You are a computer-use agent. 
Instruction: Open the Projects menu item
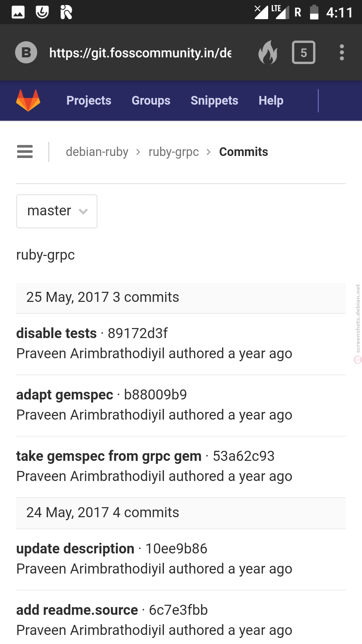pos(89,101)
